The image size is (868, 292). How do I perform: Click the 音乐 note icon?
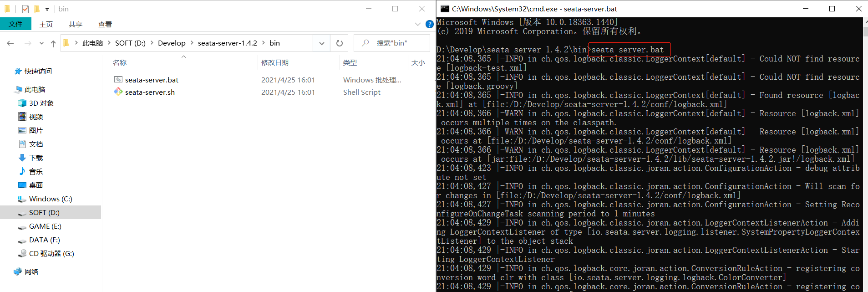click(22, 171)
